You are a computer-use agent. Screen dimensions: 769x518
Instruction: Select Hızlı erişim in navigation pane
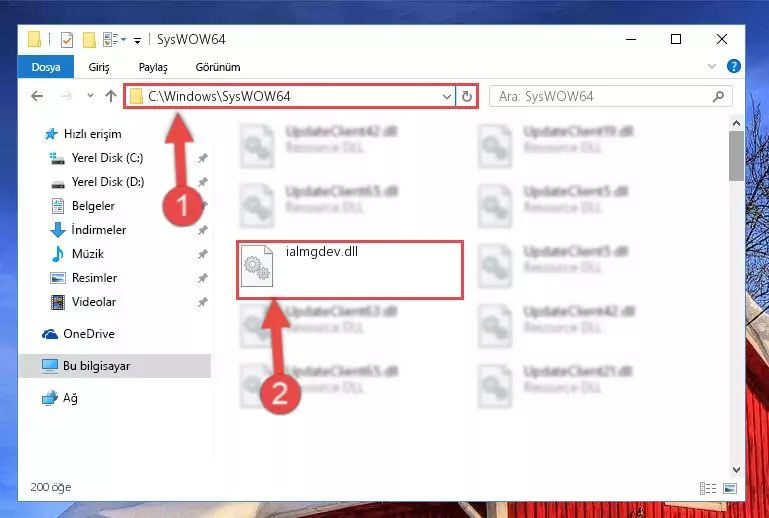click(x=92, y=134)
